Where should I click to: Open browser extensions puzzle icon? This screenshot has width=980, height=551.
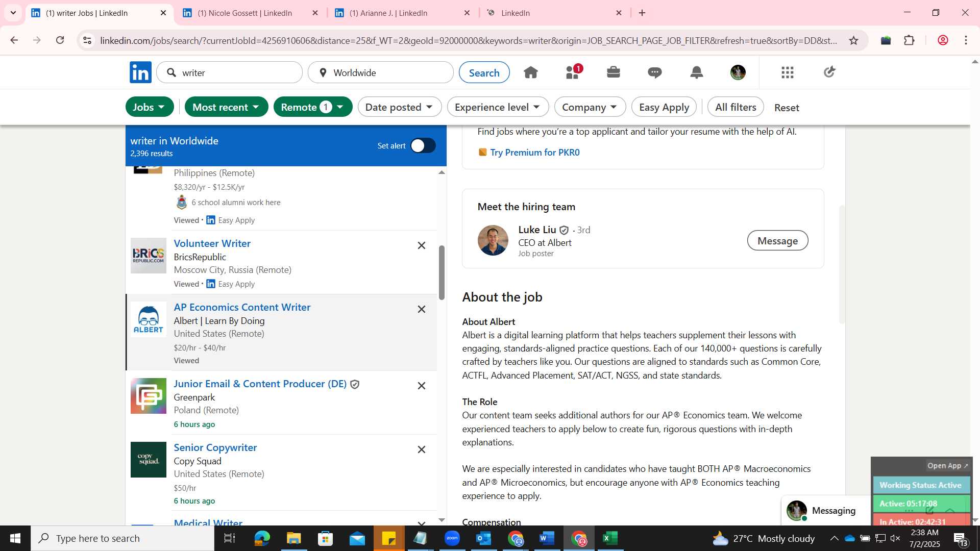click(910, 40)
